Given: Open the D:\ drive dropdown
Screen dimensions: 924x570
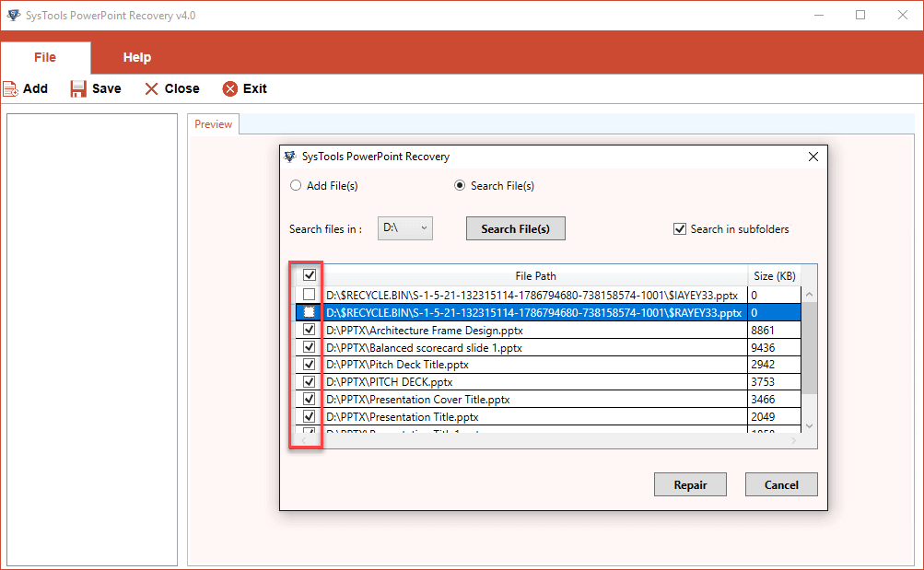Looking at the screenshot, I should point(404,227).
